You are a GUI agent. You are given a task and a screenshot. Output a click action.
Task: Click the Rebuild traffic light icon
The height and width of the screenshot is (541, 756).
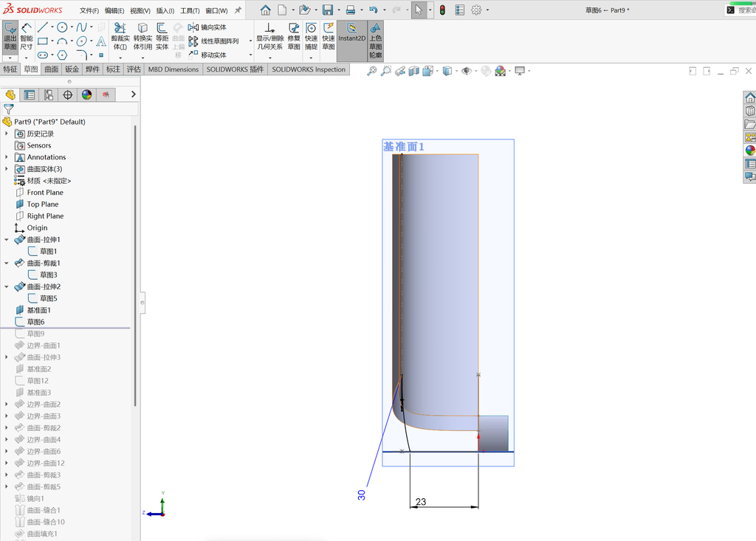(442, 10)
